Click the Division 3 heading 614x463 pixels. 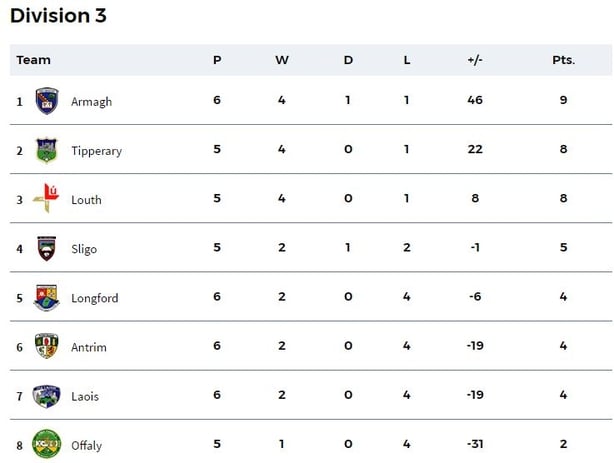tap(58, 16)
